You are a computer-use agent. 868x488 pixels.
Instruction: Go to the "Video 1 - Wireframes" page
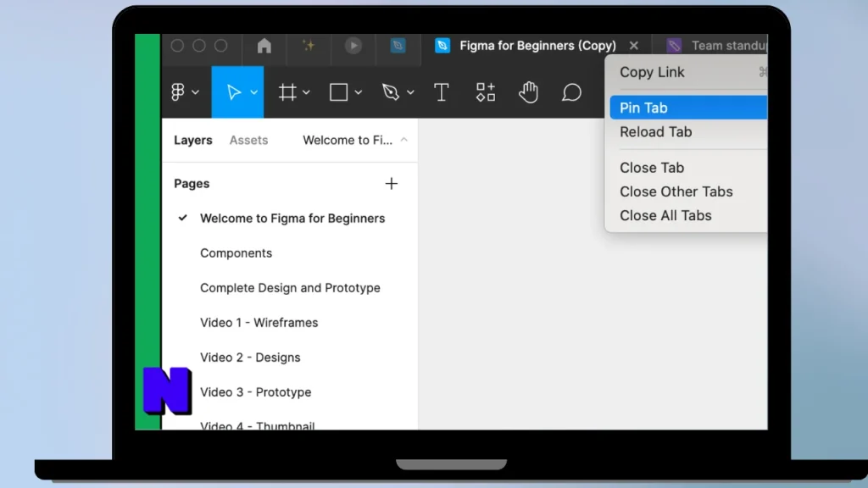point(259,323)
